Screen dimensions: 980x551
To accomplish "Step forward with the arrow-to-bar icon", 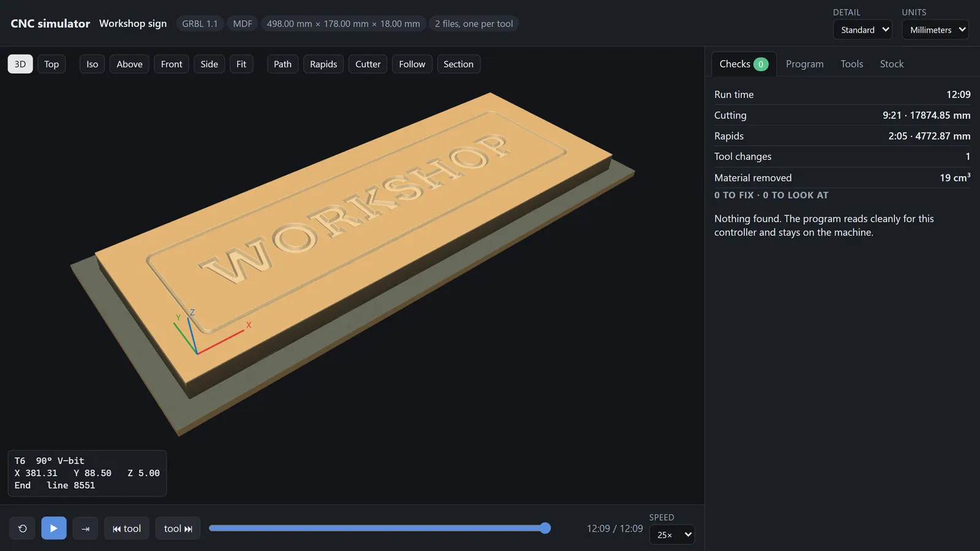I will coord(85,528).
